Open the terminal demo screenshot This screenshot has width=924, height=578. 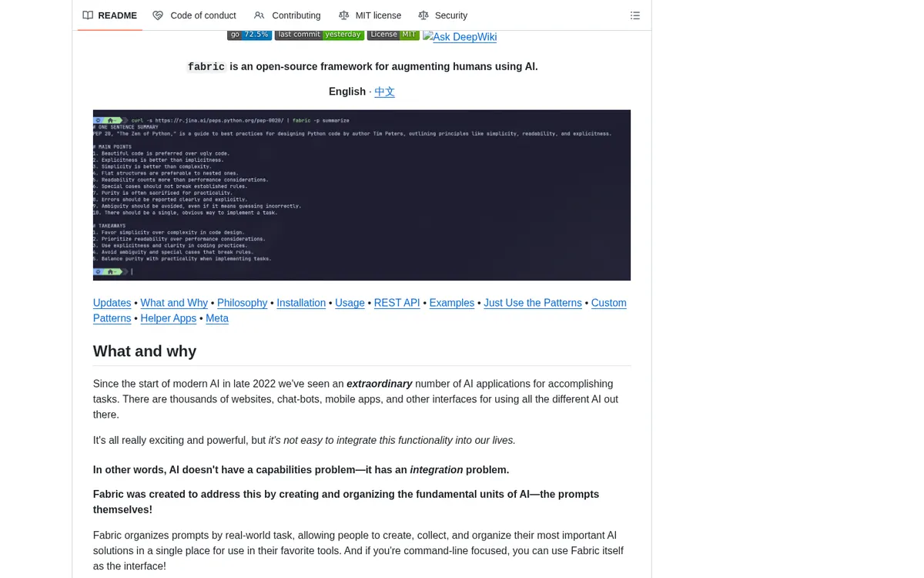tap(362, 195)
